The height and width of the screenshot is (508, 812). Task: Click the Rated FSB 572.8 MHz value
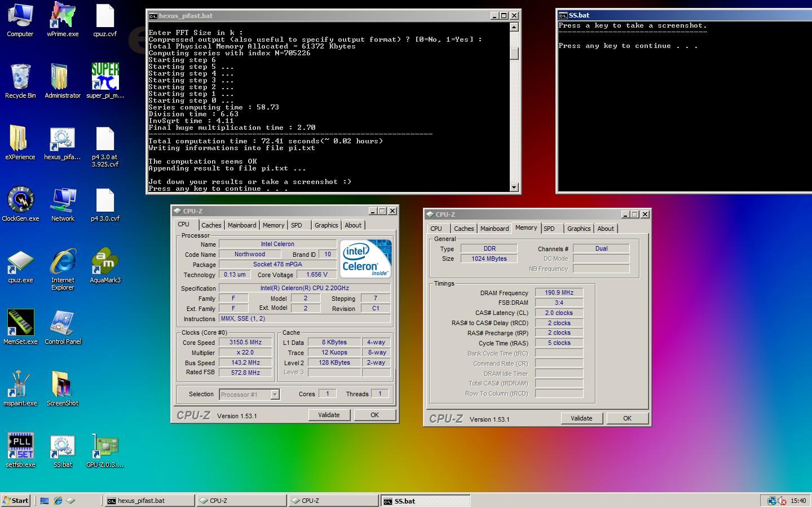pos(246,373)
